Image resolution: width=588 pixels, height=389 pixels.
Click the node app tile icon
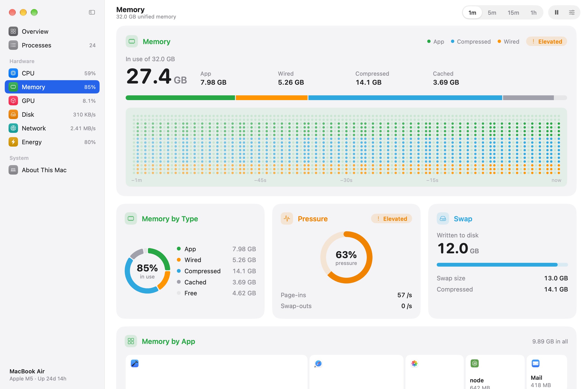pos(474,363)
